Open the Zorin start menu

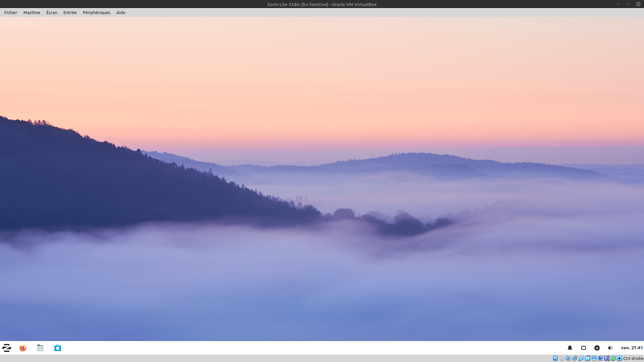7,348
